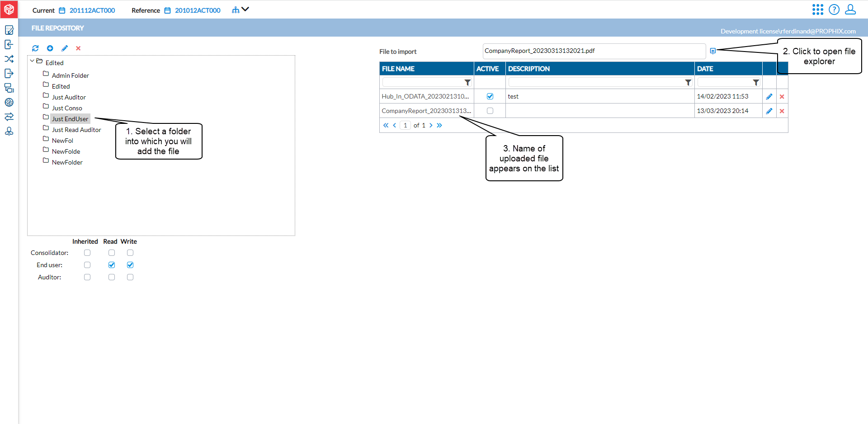This screenshot has height=424, width=868.
Task: Uncheck End user Read checkbox
Action: coord(112,265)
